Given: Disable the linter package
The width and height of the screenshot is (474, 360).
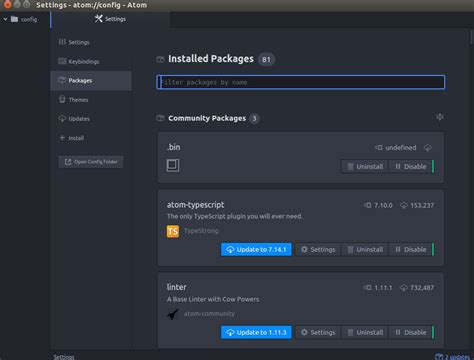Looking at the screenshot, I should point(411,332).
